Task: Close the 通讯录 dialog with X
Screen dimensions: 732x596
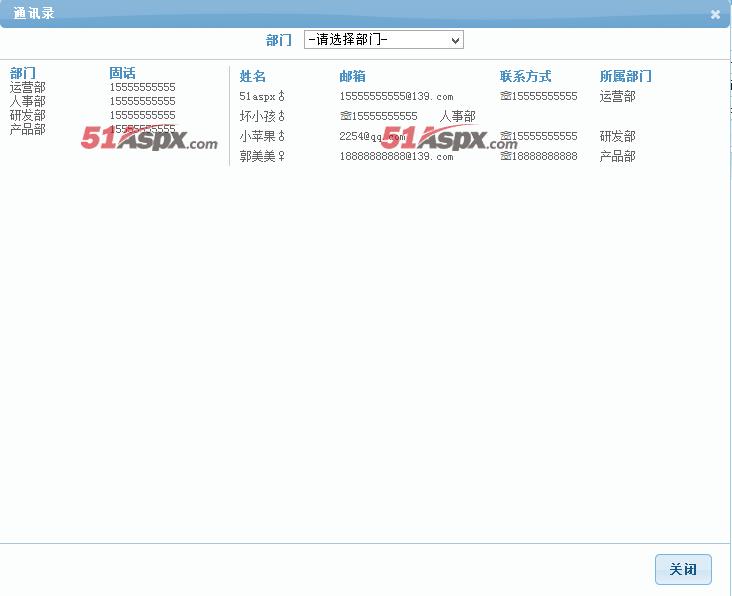Action: click(715, 14)
